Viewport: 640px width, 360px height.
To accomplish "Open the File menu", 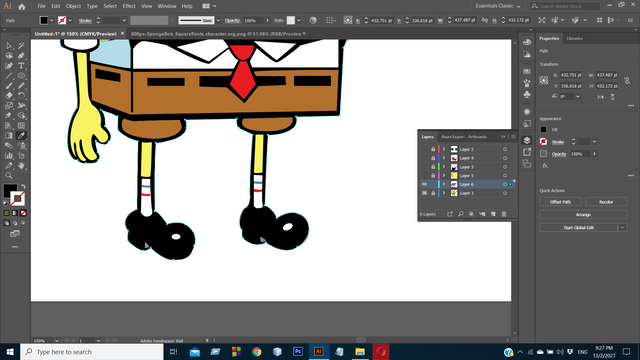I will pos(42,6).
